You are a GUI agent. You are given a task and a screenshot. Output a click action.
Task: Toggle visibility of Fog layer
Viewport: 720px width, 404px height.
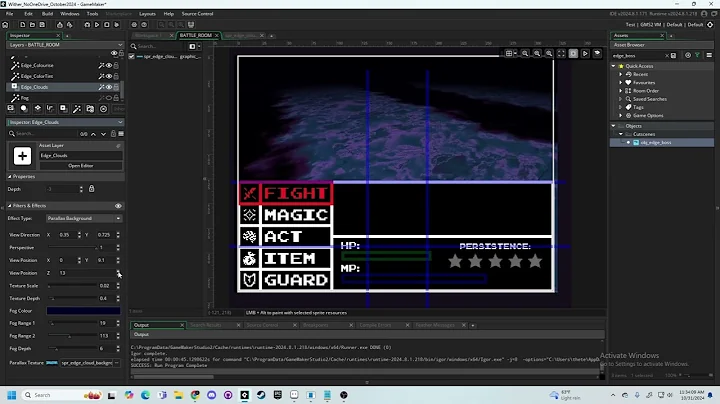[x=109, y=98]
